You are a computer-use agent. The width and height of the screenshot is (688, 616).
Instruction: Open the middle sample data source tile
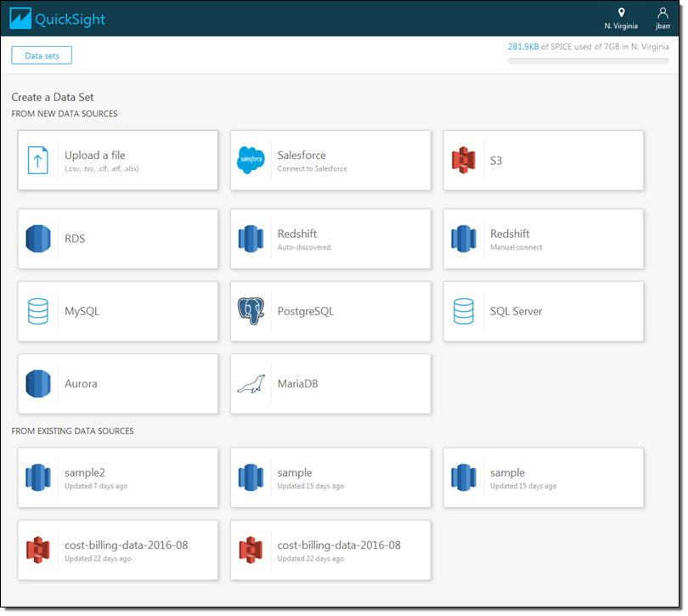tap(330, 478)
